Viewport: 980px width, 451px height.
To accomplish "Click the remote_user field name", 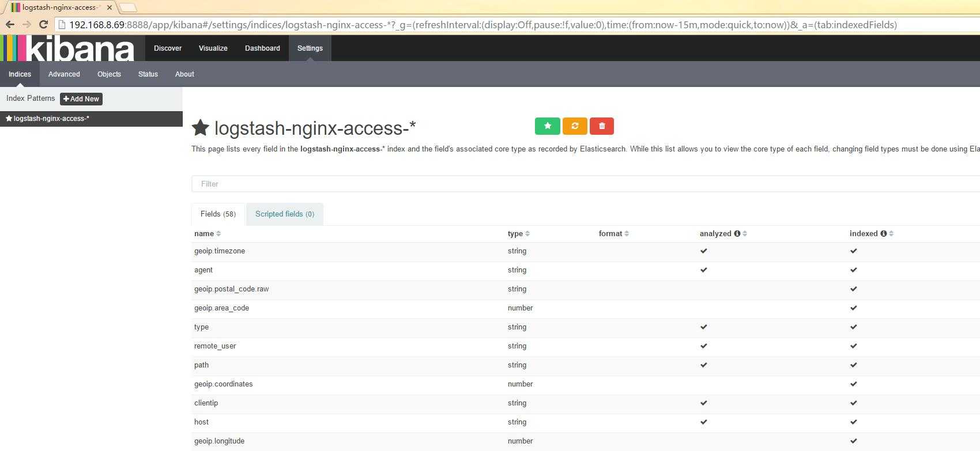I will 215,346.
